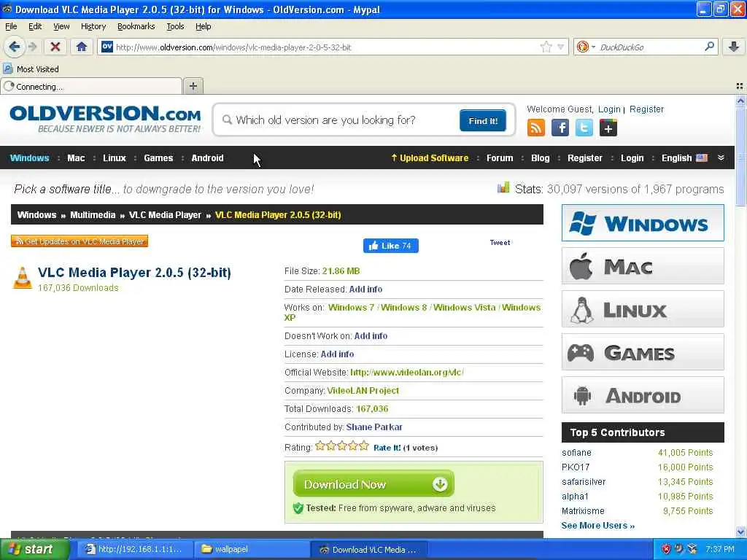Open the English language selector

(684, 157)
